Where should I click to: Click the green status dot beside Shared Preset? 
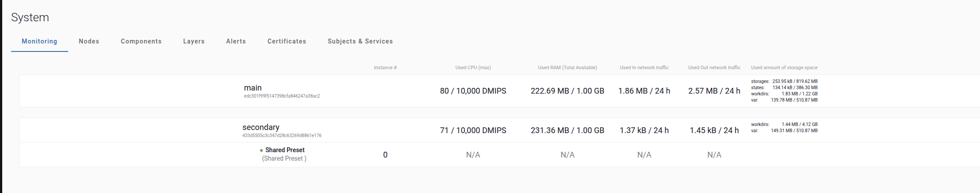click(261, 150)
